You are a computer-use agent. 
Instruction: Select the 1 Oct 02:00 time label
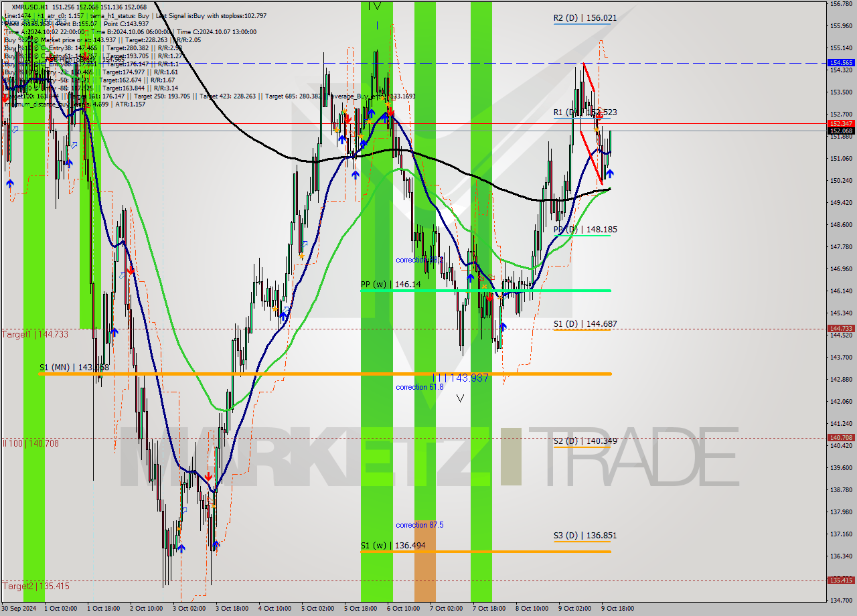click(x=60, y=609)
